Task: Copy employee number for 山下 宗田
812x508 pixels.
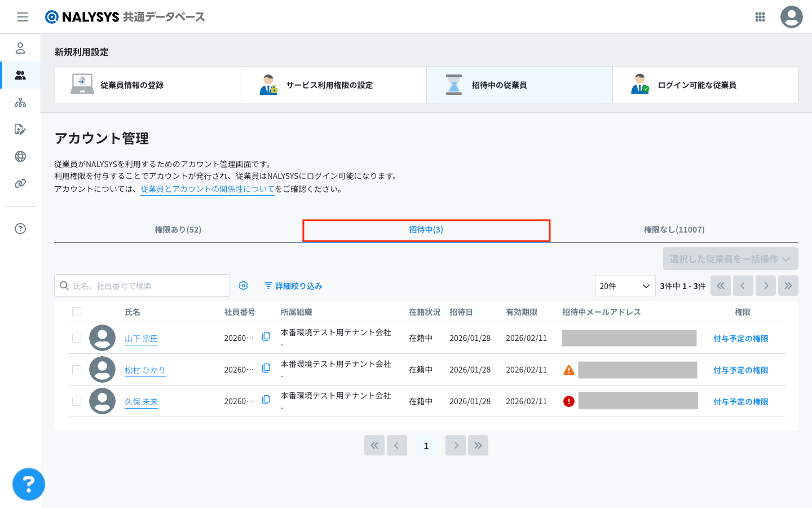Action: pyautogui.click(x=266, y=337)
